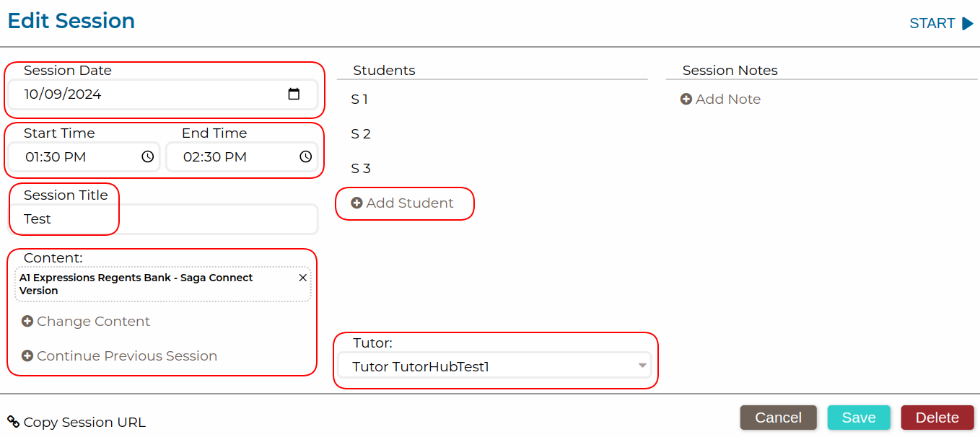Open the Tutor TutorHubTest1 combo box
The image size is (980, 437).
491,366
